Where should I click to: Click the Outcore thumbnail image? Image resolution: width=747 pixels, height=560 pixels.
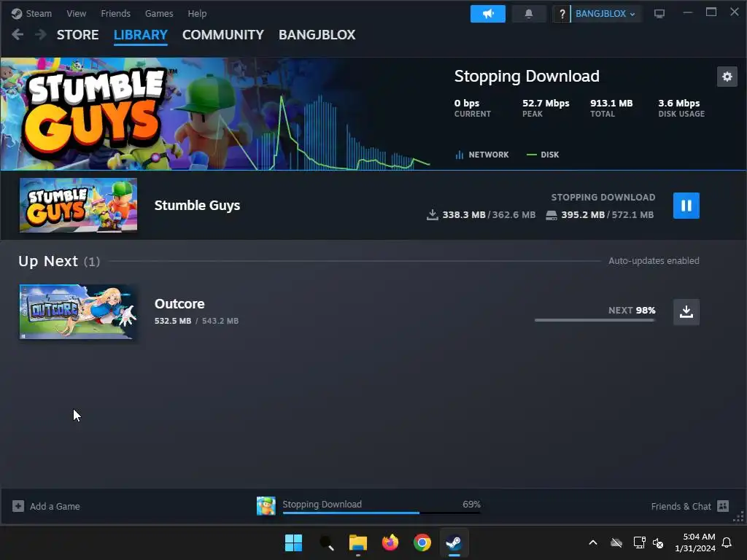click(x=78, y=312)
